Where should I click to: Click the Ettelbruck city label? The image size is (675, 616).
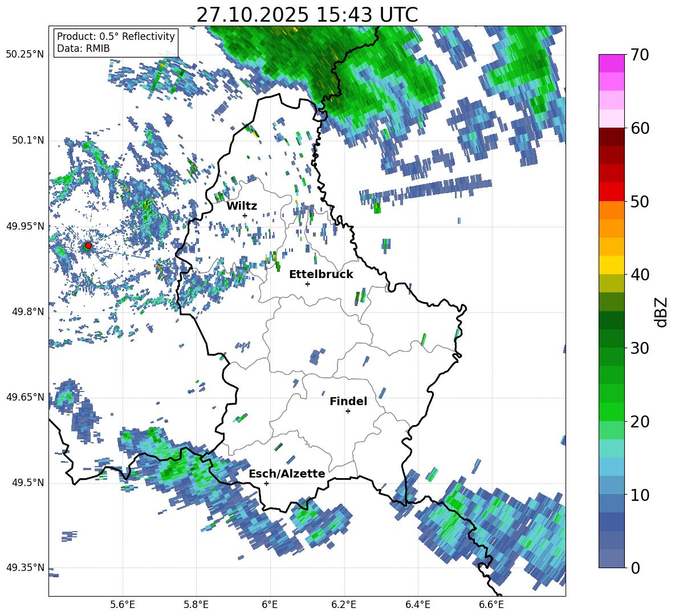click(321, 275)
